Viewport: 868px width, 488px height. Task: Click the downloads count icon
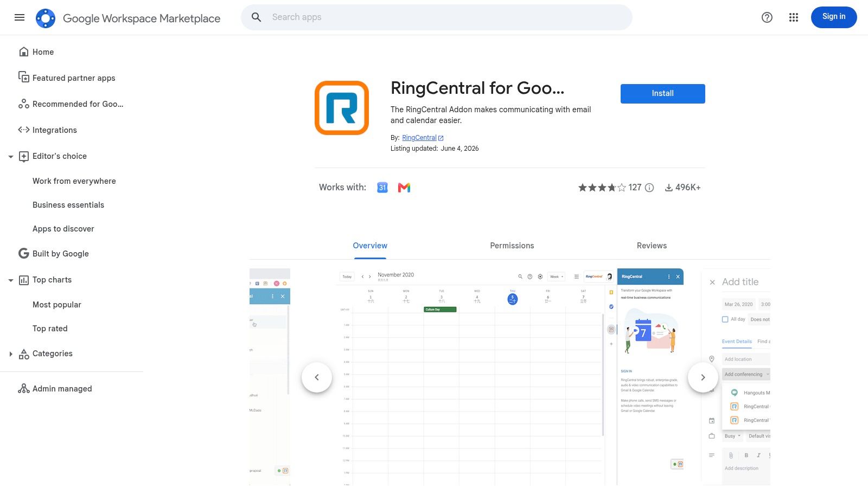click(669, 188)
